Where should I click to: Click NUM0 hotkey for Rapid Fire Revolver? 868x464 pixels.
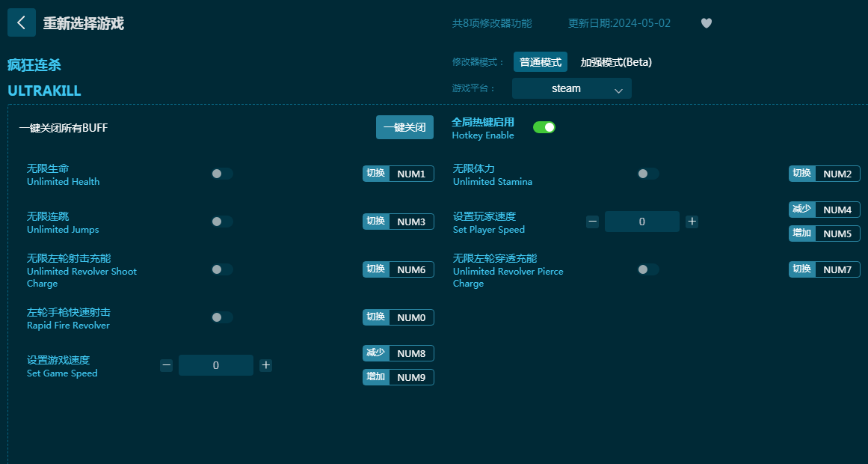pos(398,317)
